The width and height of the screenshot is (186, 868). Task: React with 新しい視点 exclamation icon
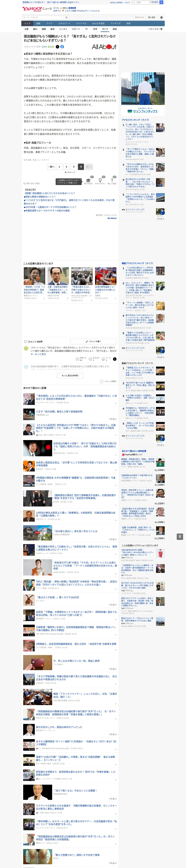click(x=112, y=181)
